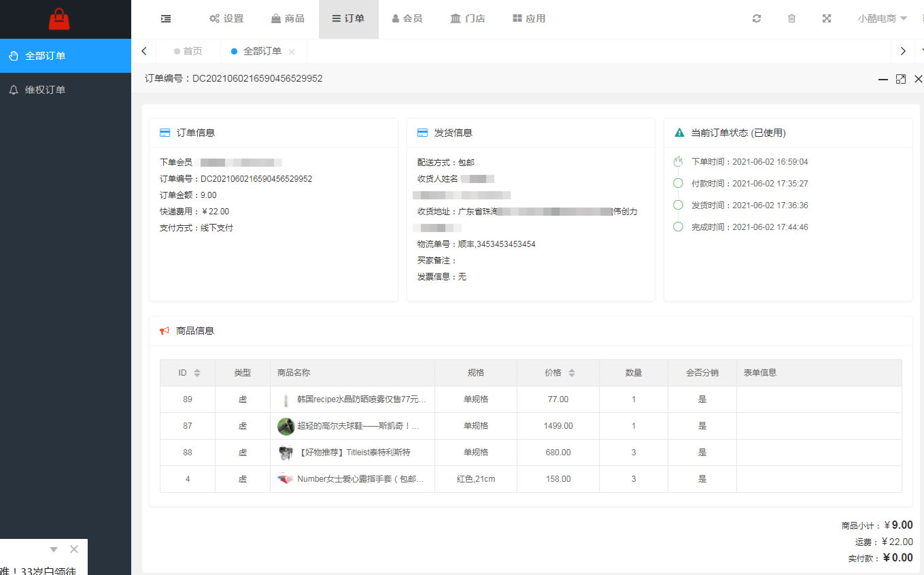Click the 红色,21cm specification cell
Image resolution: width=924 pixels, height=575 pixels.
click(x=476, y=479)
